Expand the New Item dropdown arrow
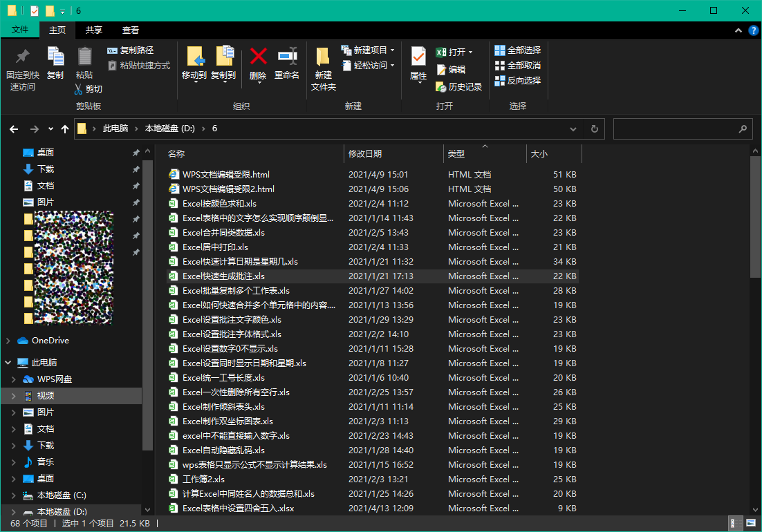This screenshot has height=532, width=762. [392, 50]
